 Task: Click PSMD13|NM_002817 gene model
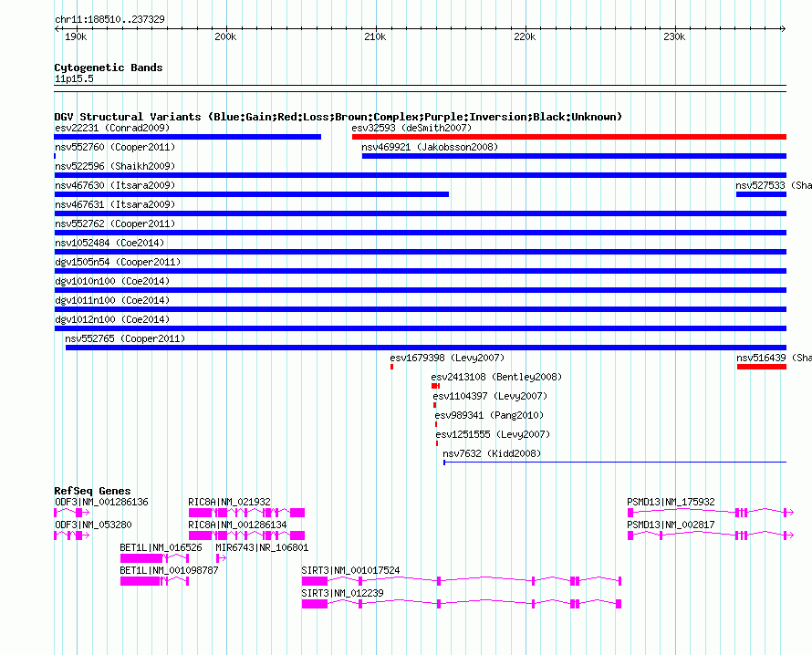pyautogui.click(x=711, y=535)
